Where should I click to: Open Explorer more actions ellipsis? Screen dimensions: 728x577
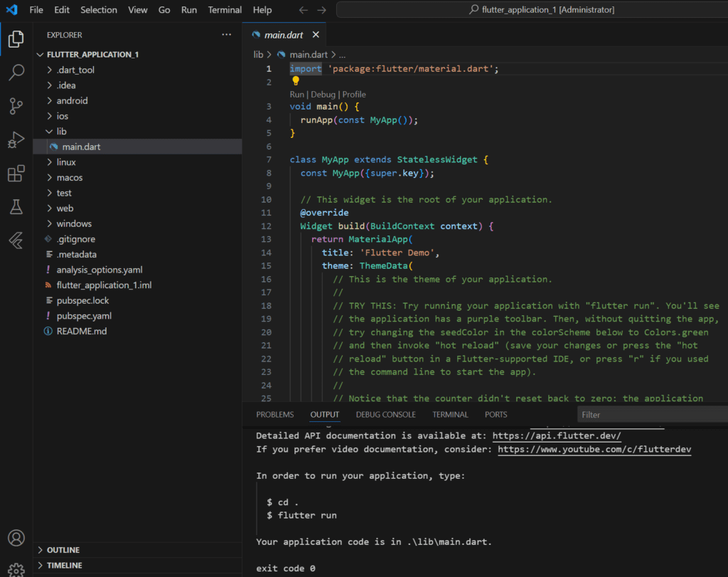[x=226, y=34]
